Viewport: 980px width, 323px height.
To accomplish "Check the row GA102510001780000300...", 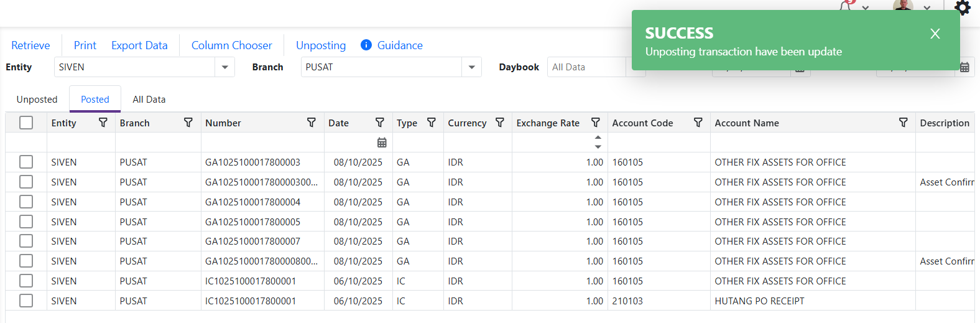I will click(x=26, y=182).
